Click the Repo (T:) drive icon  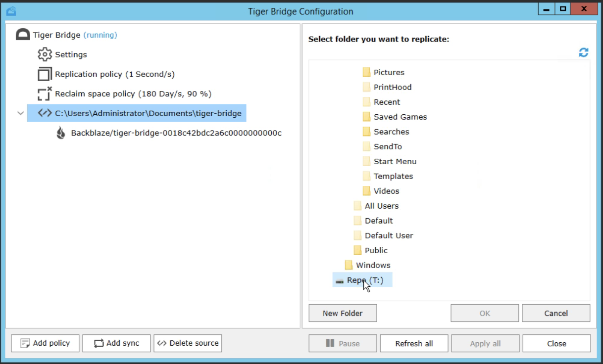[339, 281]
